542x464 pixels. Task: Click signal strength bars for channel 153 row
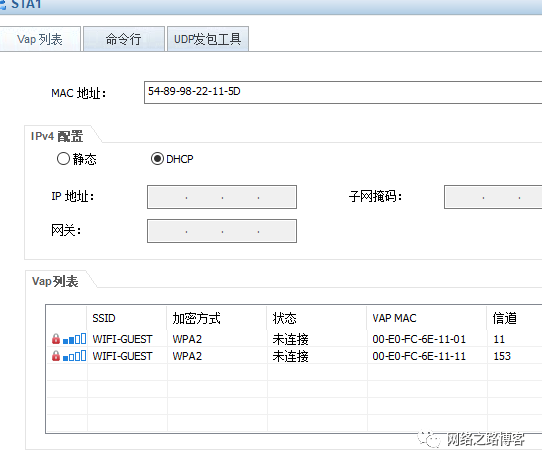(74, 356)
